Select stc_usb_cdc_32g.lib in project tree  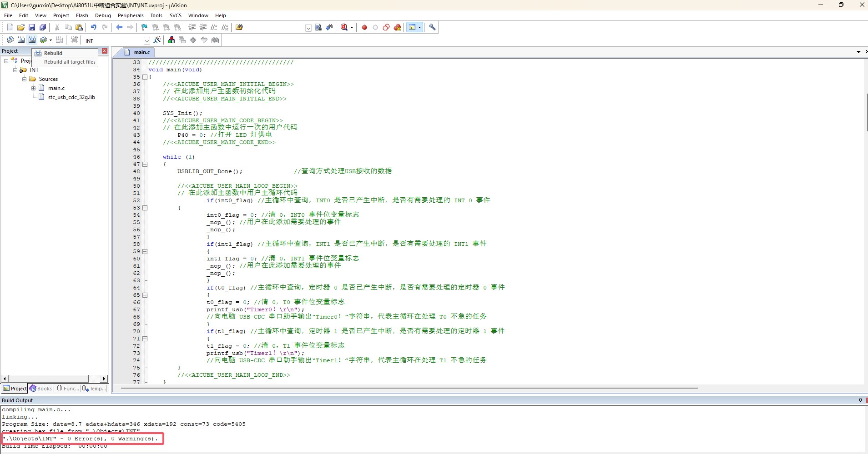click(71, 97)
